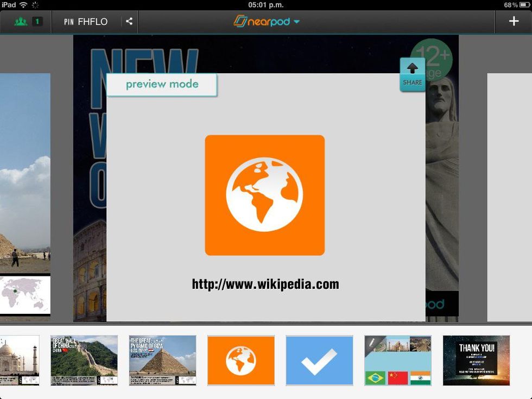Tap the Wi-Fi icon in status bar
Image resolution: width=532 pixels, height=399 pixels.
coord(23,5)
